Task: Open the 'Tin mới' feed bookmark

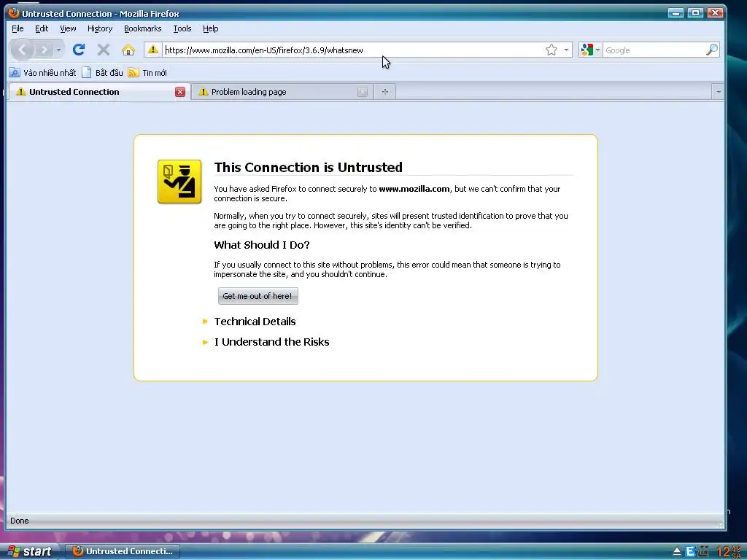Action: tap(147, 73)
